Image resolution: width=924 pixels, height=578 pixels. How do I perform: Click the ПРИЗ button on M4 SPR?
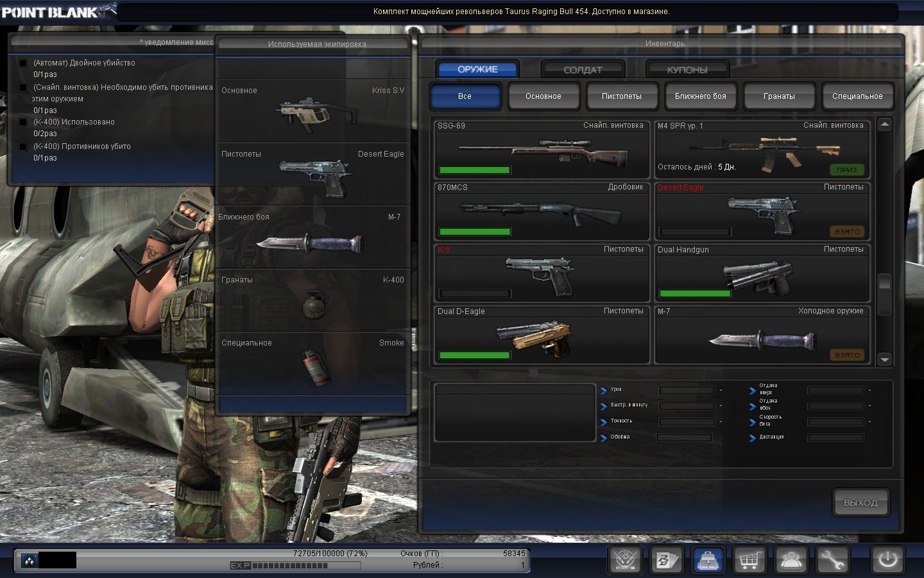pyautogui.click(x=846, y=170)
